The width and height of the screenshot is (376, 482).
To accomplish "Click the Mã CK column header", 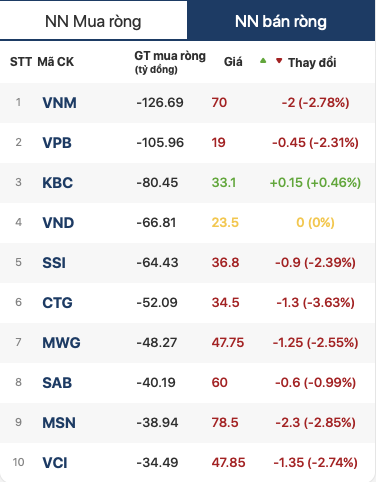I will click(x=56, y=62).
